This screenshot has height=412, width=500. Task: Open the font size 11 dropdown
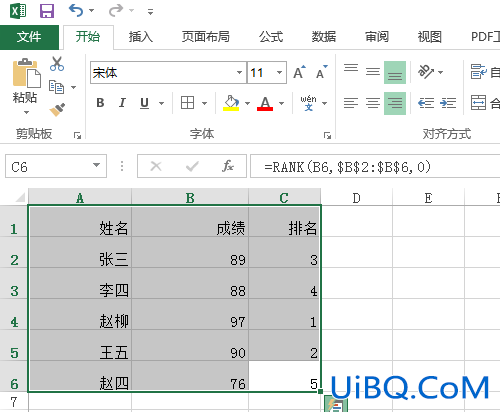point(279,72)
